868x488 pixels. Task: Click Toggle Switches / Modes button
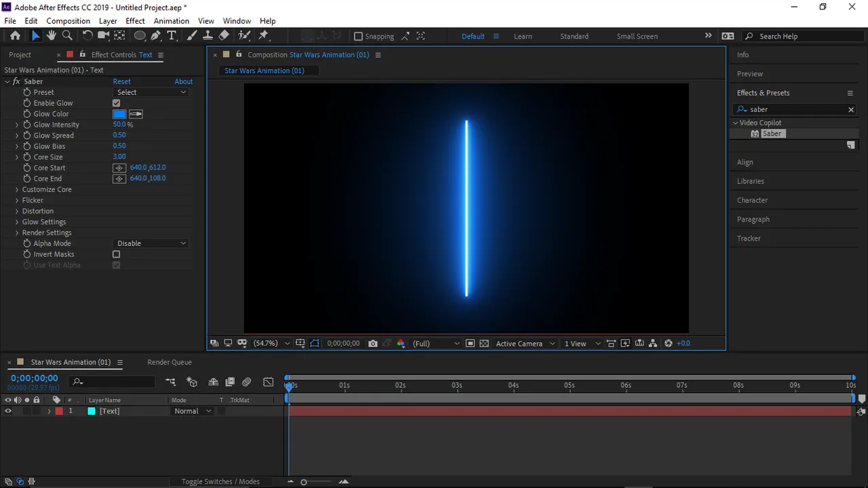(220, 481)
